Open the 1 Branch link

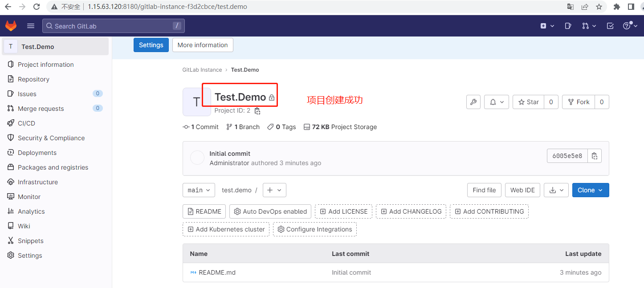(x=243, y=127)
